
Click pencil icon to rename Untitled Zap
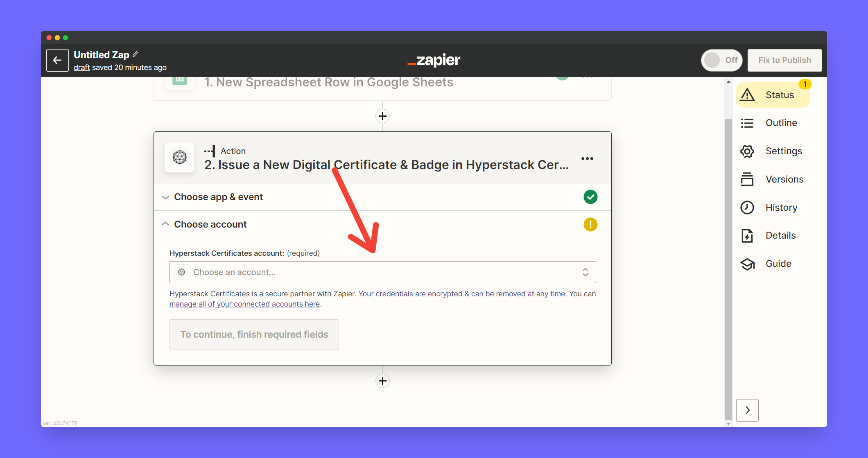(x=136, y=54)
